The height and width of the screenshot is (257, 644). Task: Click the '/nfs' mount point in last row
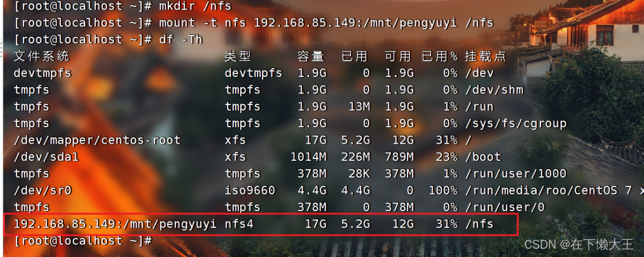coord(479,224)
